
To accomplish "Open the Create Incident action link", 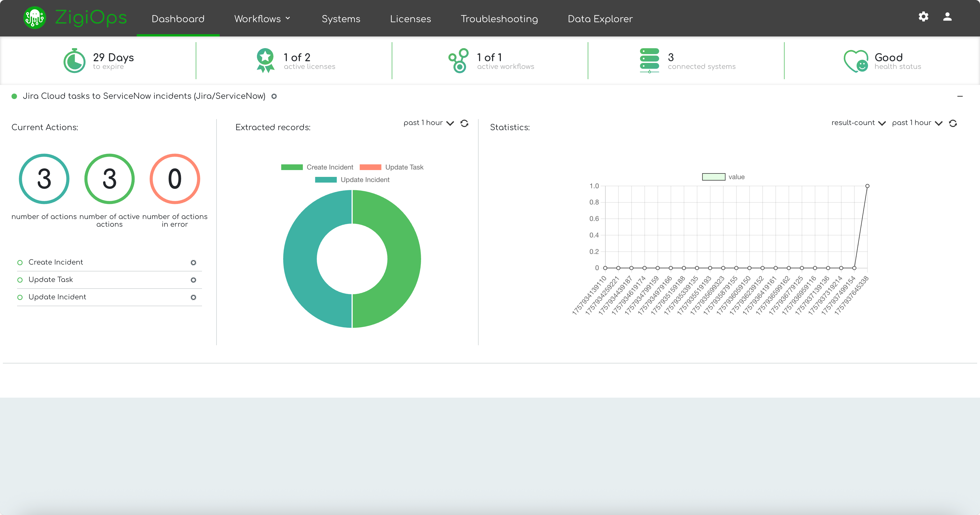I will pyautogui.click(x=56, y=262).
